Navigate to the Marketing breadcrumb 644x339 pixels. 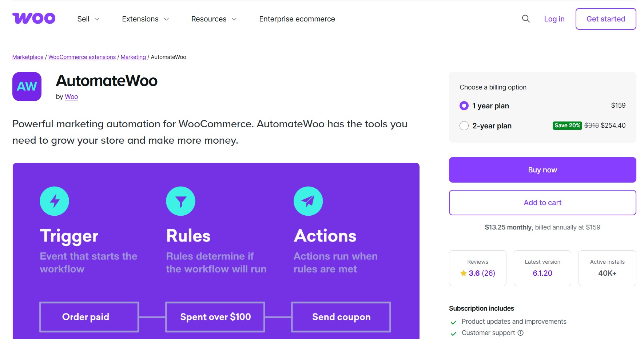(x=133, y=57)
